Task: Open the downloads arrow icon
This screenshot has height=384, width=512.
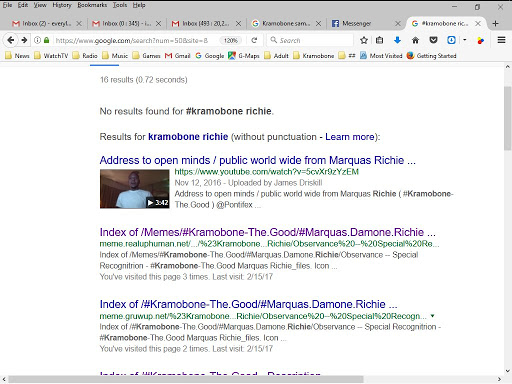Action: pos(397,40)
